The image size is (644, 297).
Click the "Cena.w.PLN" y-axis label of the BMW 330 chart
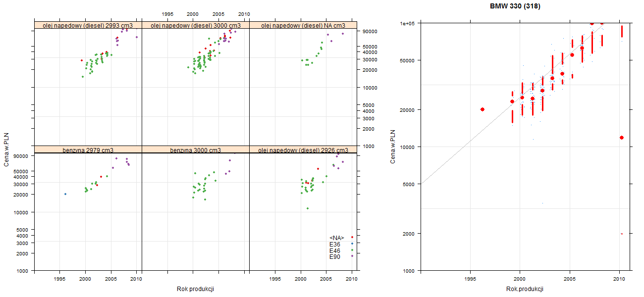point(393,147)
